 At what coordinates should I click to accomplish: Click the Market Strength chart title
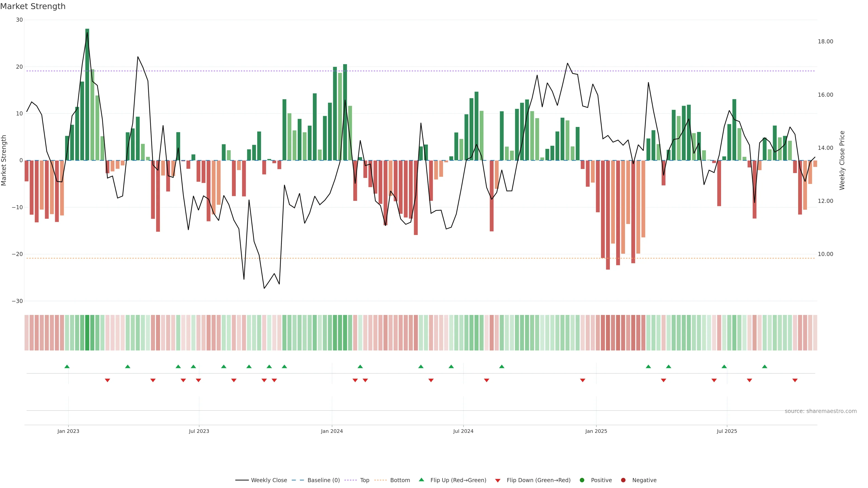point(33,6)
